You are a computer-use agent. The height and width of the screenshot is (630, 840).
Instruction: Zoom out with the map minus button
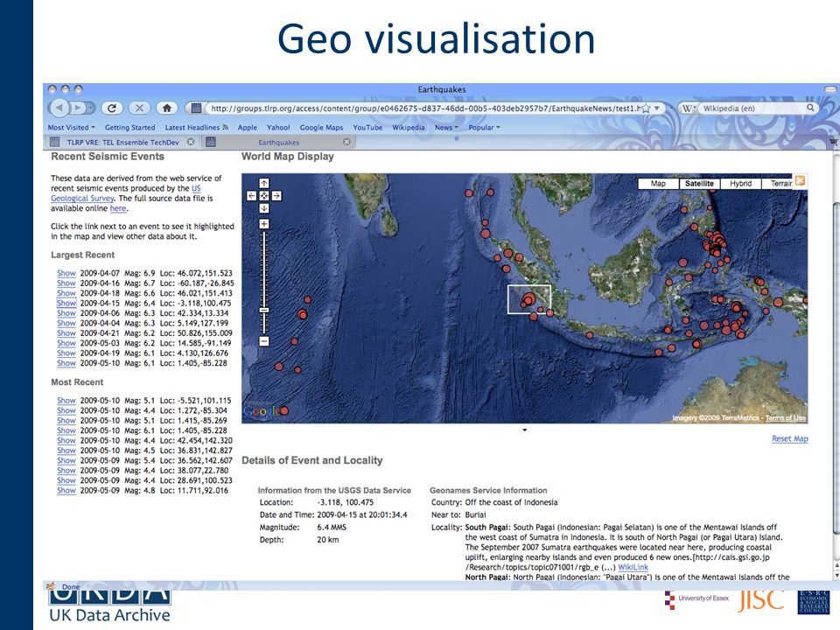(264, 341)
